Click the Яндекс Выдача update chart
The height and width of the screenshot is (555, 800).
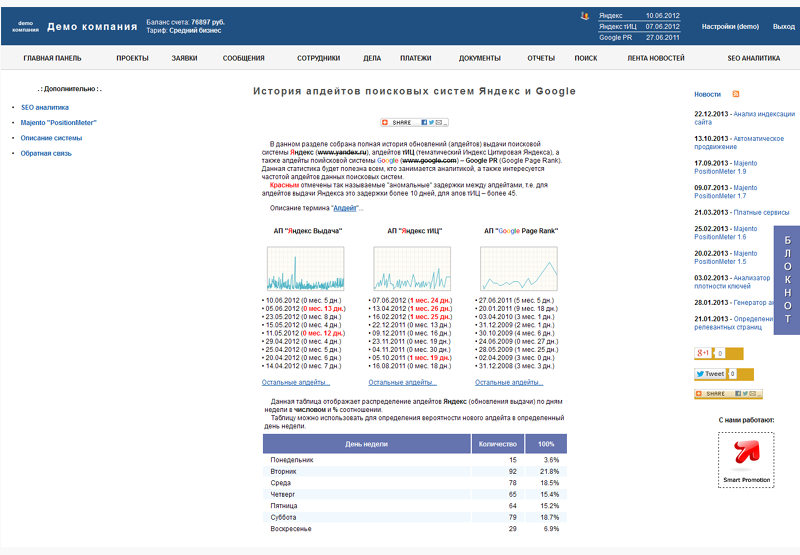point(308,267)
